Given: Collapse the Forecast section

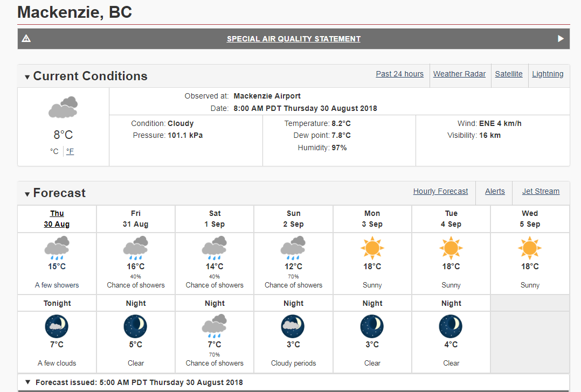Looking at the screenshot, I should click(x=27, y=194).
